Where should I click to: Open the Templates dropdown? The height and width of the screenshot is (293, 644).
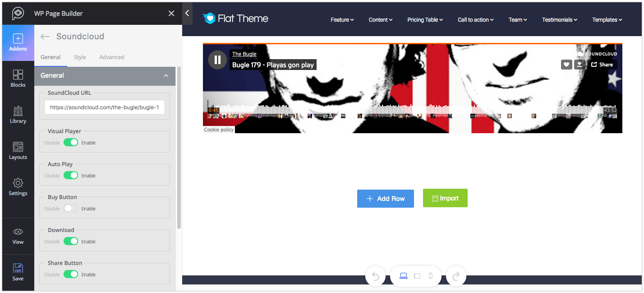click(x=607, y=20)
